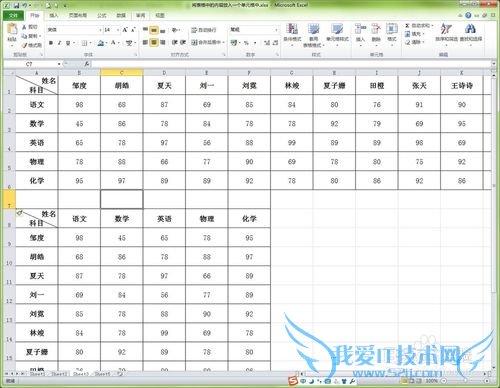Click the Undo arrow icon
The width and height of the screenshot is (500, 388).
click(25, 5)
